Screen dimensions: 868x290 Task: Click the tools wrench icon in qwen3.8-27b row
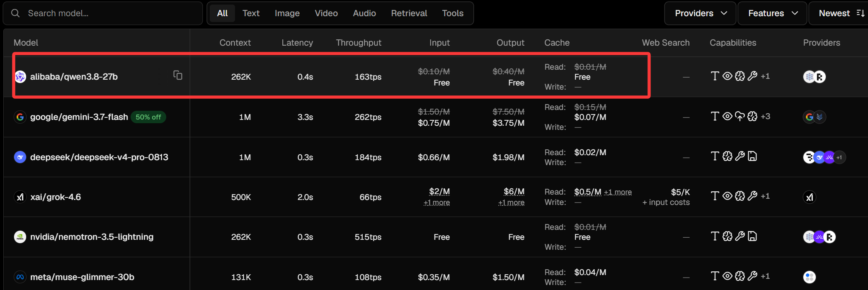[752, 76]
